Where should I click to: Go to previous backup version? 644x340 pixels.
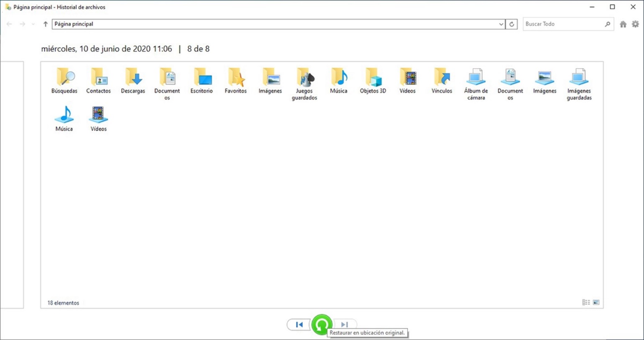coord(299,325)
